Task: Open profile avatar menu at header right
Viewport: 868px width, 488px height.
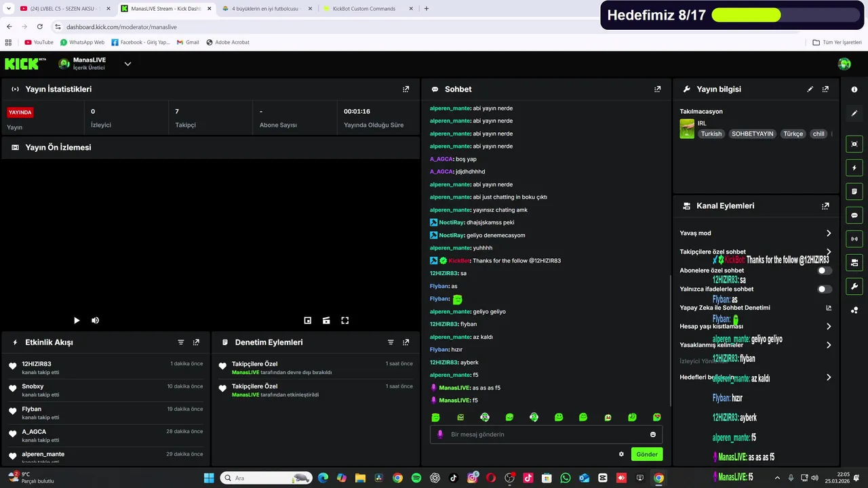Action: [844, 64]
